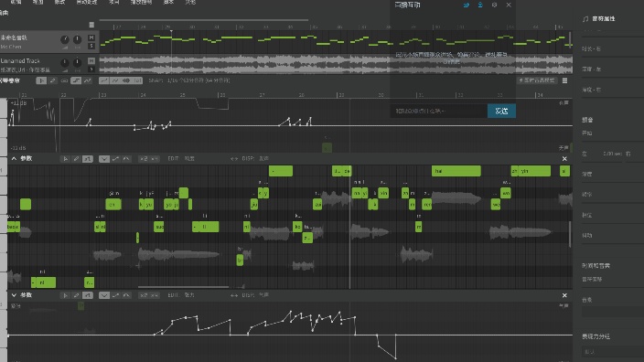Toggle the highlighted pitch-line display button before the waveform icon

click(x=104, y=80)
